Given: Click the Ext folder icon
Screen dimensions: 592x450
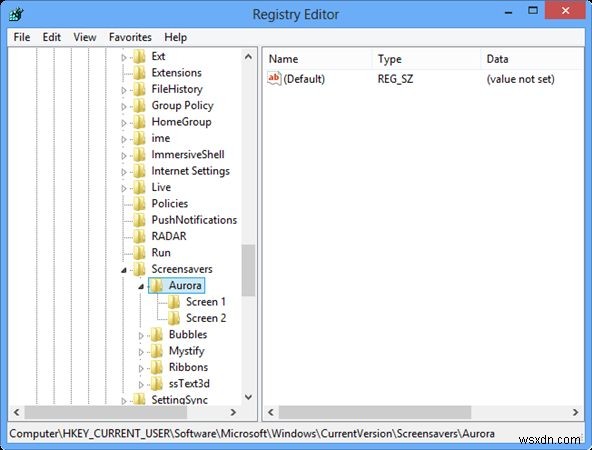Looking at the screenshot, I should pyautogui.click(x=139, y=57).
